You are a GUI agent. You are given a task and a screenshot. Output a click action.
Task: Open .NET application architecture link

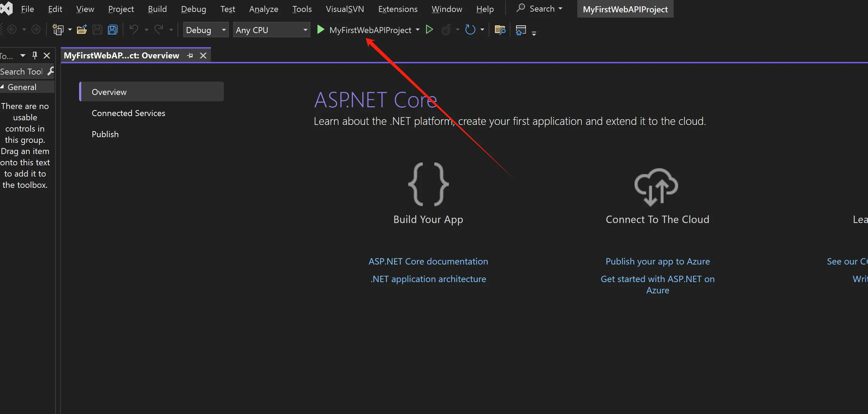428,279
